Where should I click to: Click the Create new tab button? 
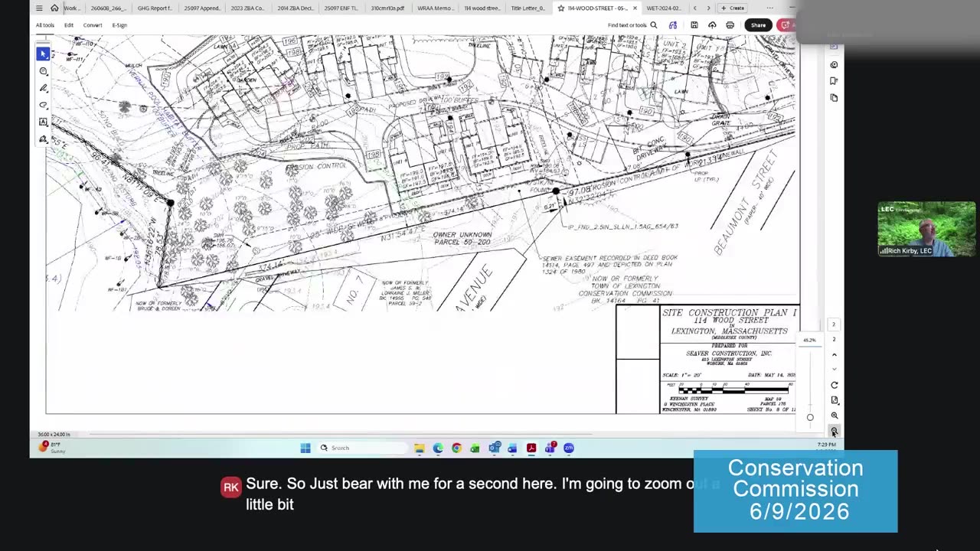click(x=733, y=8)
